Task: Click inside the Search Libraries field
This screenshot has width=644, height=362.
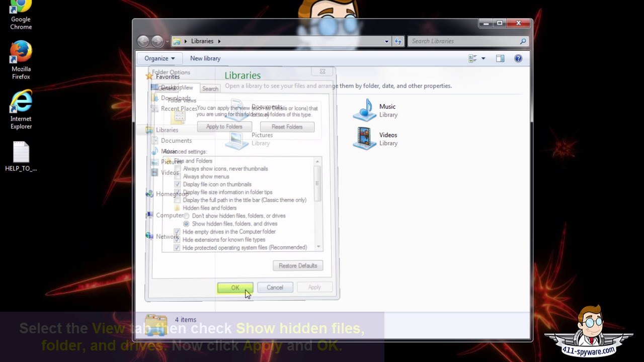Action: coord(463,41)
